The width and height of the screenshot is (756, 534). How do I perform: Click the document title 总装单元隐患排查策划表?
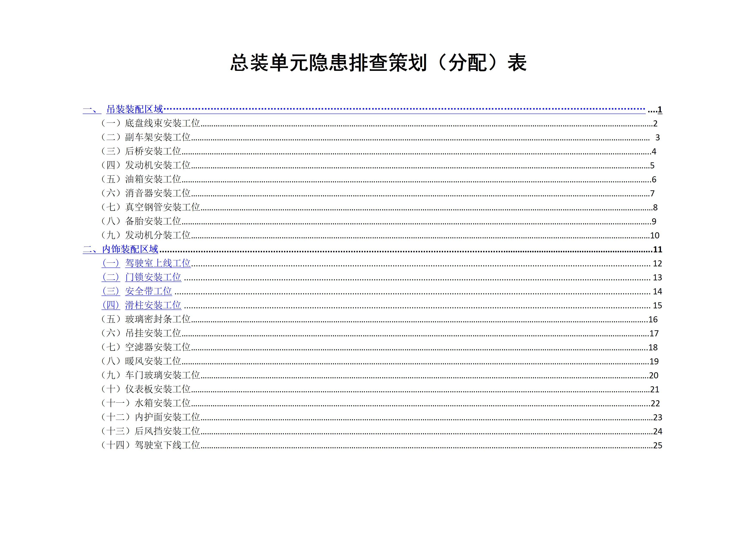pos(378,63)
